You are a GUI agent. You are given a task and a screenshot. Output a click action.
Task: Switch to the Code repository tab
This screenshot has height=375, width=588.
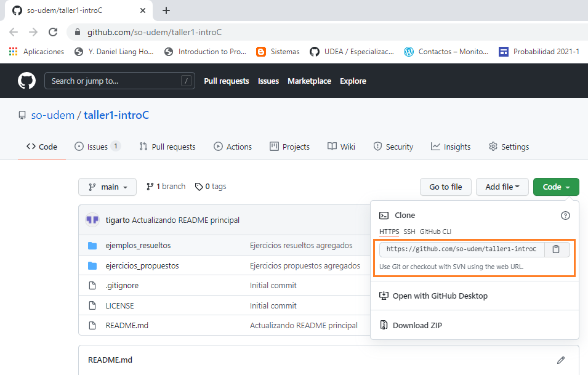[x=42, y=147]
